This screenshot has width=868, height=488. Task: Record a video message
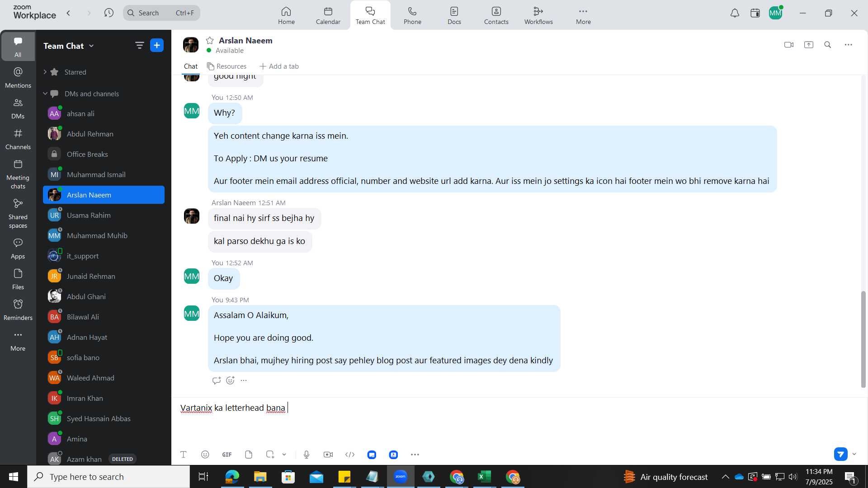coord(328,455)
